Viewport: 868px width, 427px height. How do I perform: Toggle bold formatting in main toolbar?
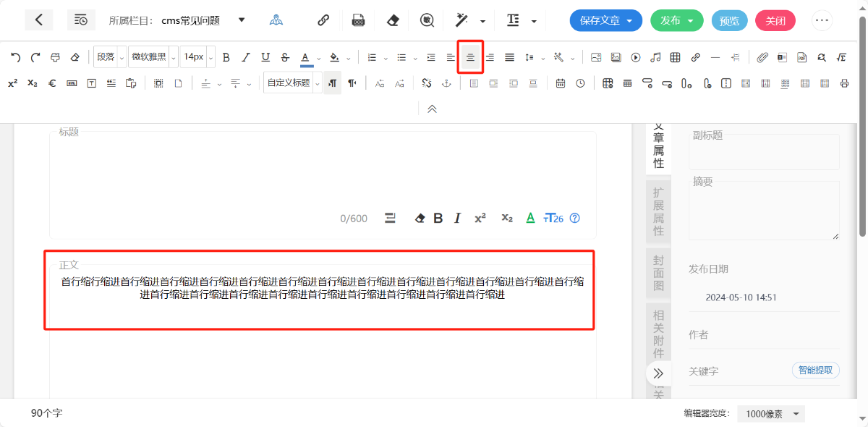[226, 57]
